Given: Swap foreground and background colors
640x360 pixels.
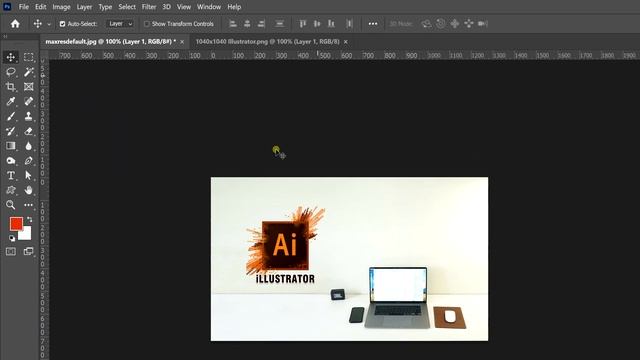Looking at the screenshot, I should point(29,220).
